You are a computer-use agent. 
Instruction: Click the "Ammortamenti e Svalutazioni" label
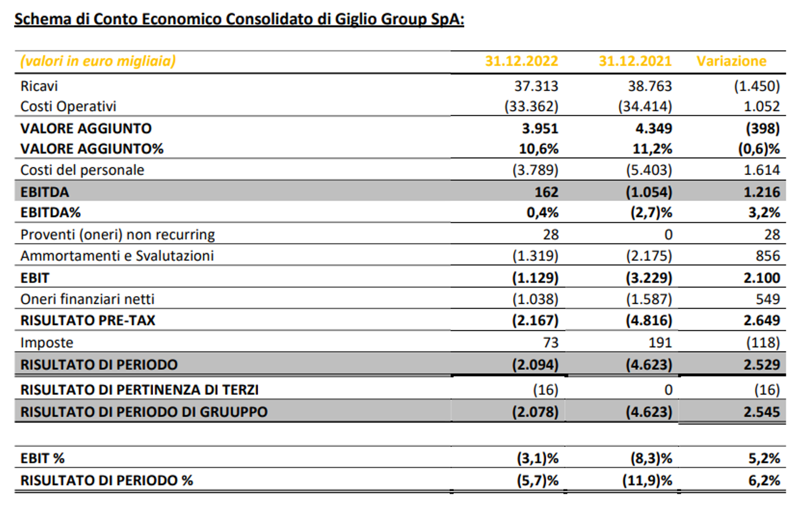(117, 256)
